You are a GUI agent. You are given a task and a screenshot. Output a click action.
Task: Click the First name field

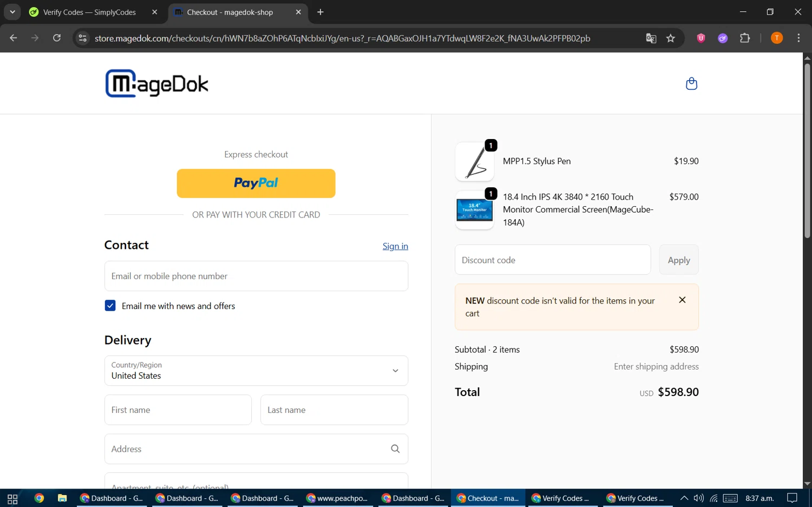pyautogui.click(x=178, y=410)
